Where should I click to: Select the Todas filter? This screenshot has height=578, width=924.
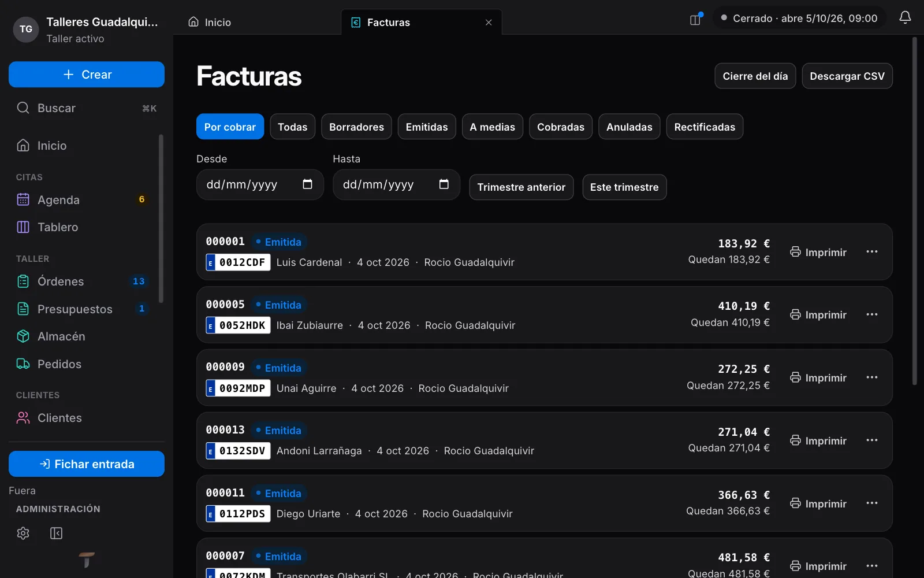(292, 127)
